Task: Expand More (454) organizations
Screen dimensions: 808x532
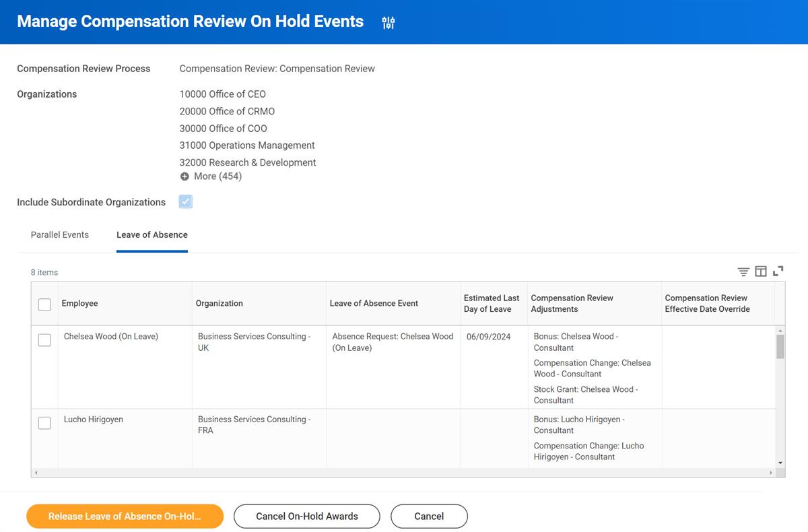Action: 217,176
